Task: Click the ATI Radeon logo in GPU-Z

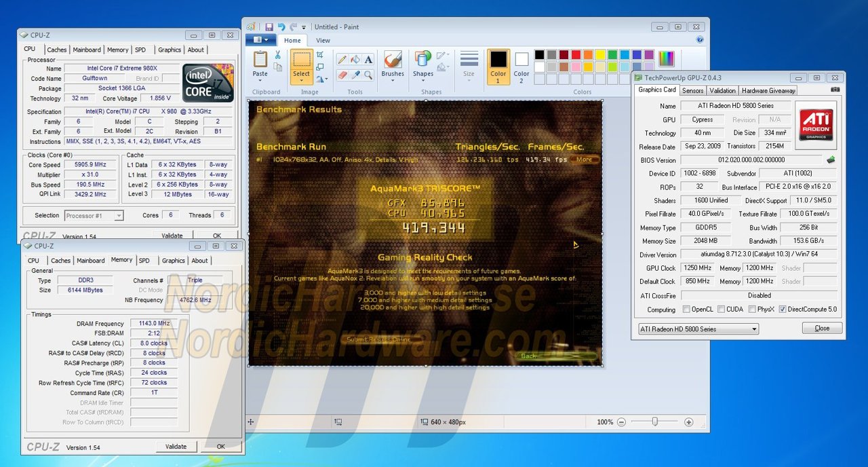Action: coord(816,124)
